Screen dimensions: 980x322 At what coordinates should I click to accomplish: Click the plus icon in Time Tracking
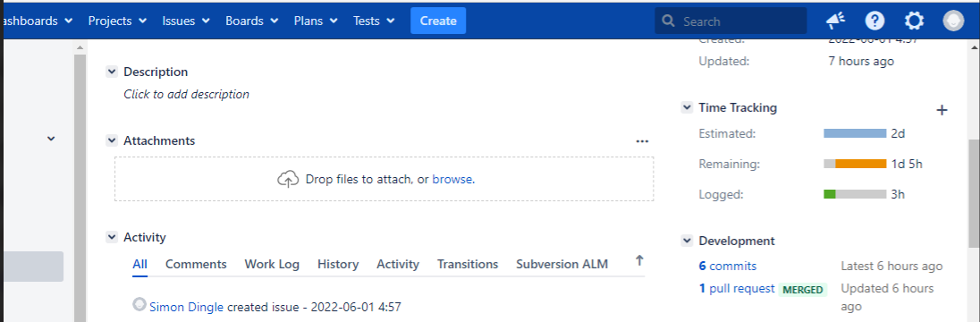click(x=942, y=110)
